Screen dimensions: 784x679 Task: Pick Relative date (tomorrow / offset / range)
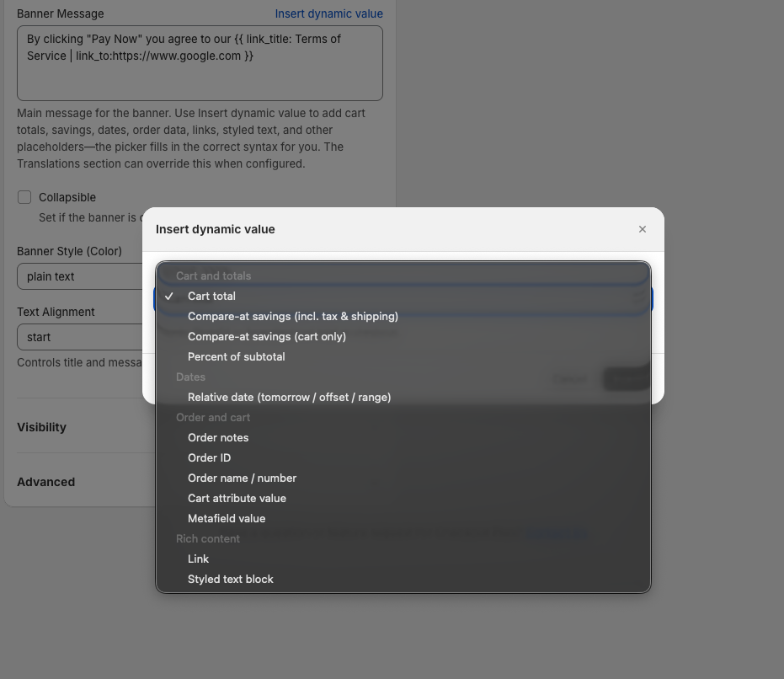click(x=403, y=398)
